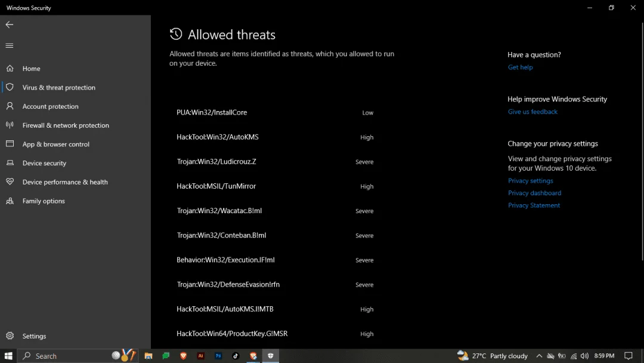644x363 pixels.
Task: Click Windows Security taskbar shield icon
Action: pos(271,356)
